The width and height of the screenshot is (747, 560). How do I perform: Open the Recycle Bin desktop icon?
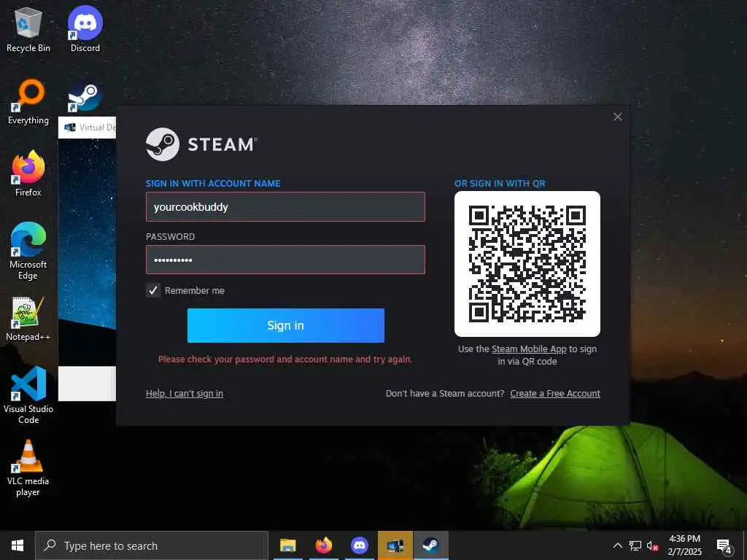click(x=28, y=29)
